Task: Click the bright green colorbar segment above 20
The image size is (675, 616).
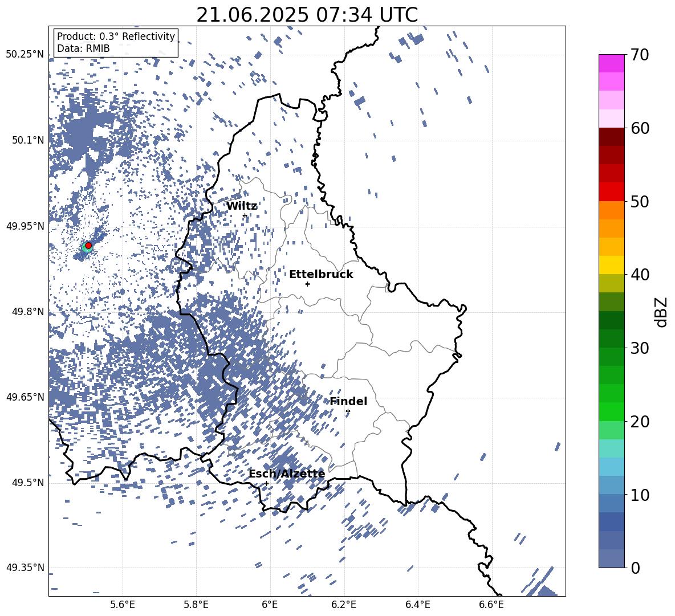Action: pyautogui.click(x=612, y=411)
